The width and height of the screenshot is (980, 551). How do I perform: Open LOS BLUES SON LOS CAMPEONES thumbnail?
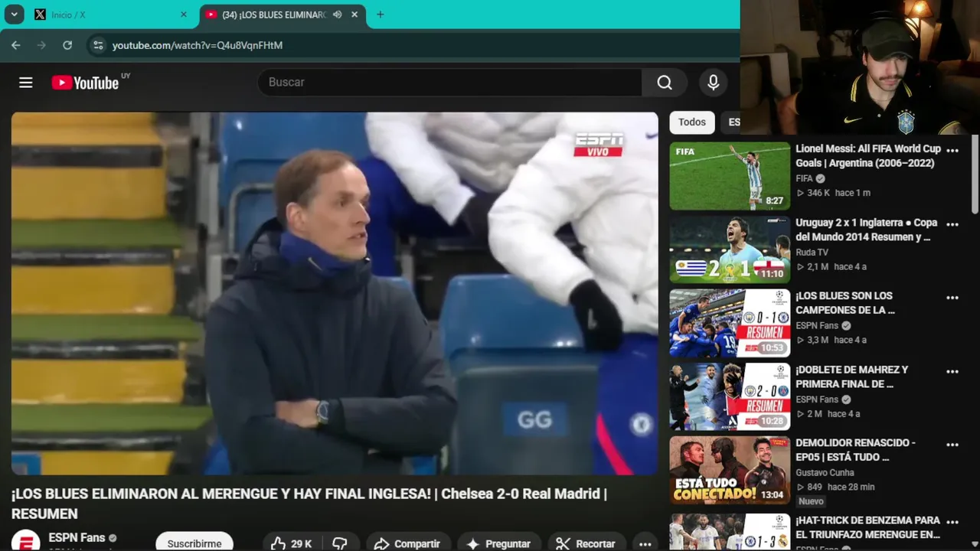point(730,323)
